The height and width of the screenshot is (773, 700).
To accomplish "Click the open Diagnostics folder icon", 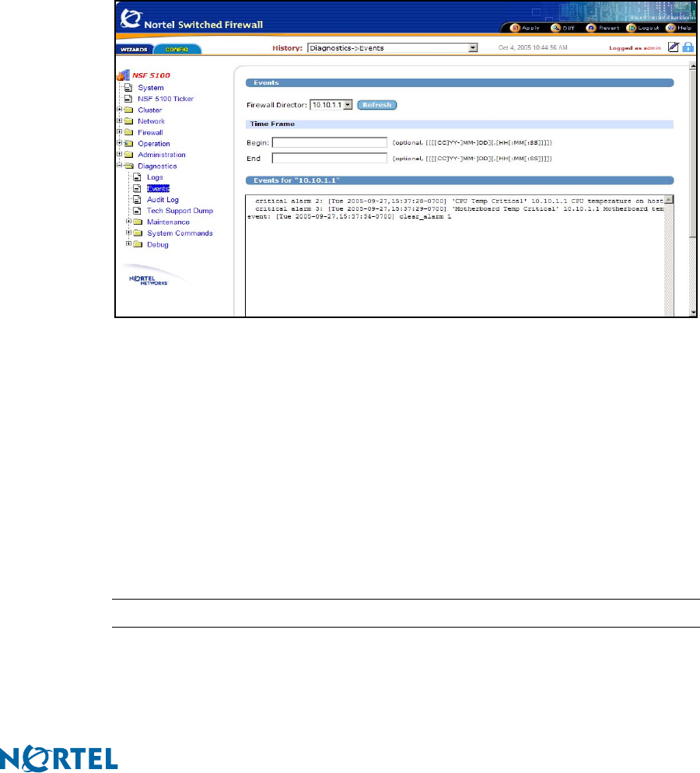I will click(129, 166).
